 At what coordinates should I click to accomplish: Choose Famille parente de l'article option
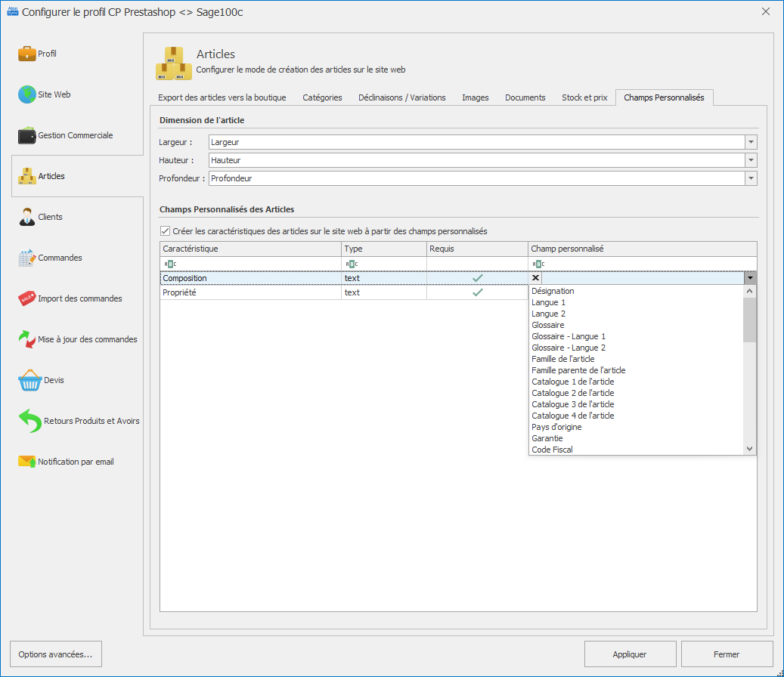pyautogui.click(x=636, y=370)
